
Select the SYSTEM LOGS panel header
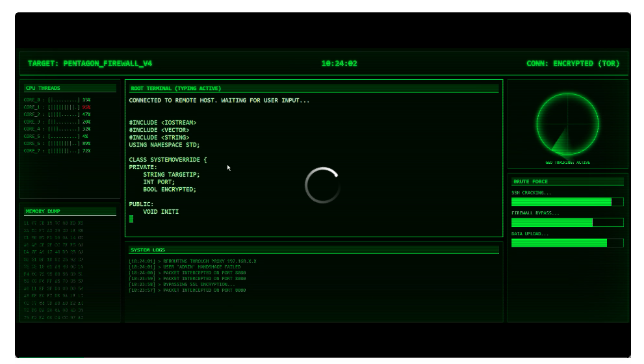[x=148, y=250]
